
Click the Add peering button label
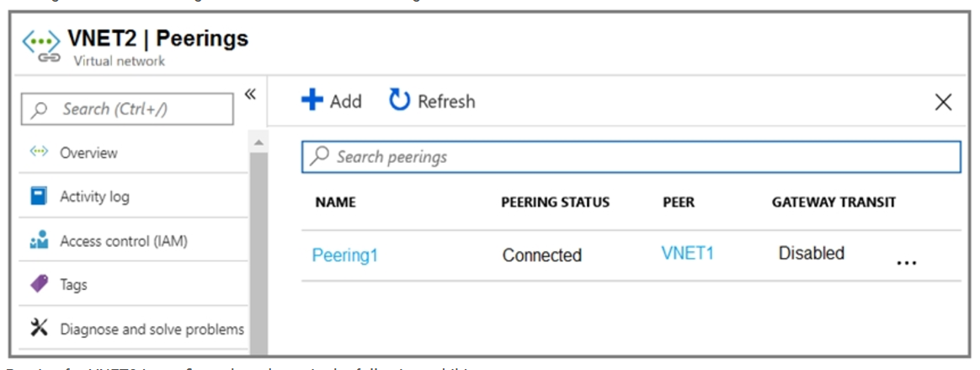click(346, 101)
